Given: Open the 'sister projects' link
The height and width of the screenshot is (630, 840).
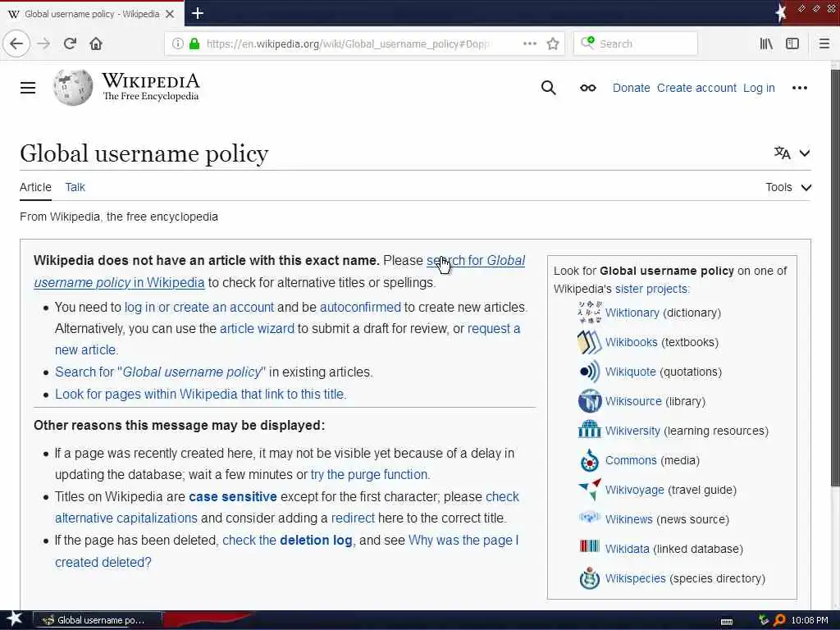Looking at the screenshot, I should pyautogui.click(x=652, y=289).
